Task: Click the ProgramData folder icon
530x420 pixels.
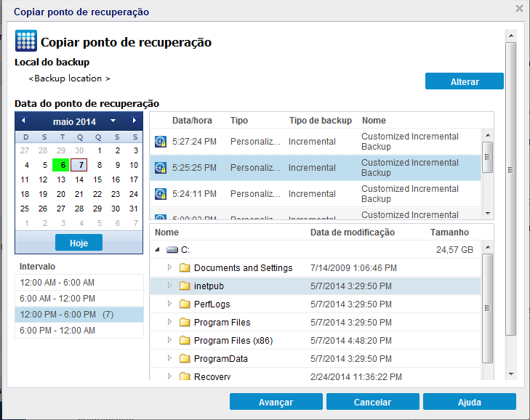Action: (x=185, y=358)
